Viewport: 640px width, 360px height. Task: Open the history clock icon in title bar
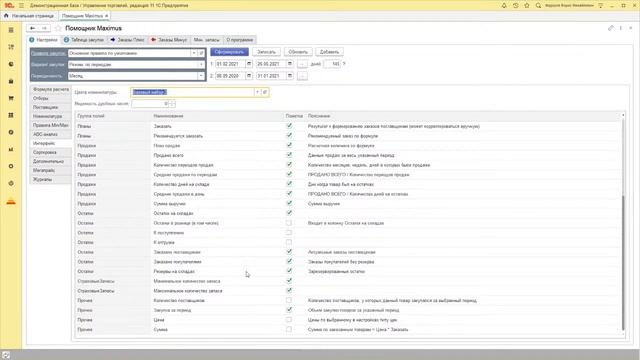[516, 6]
